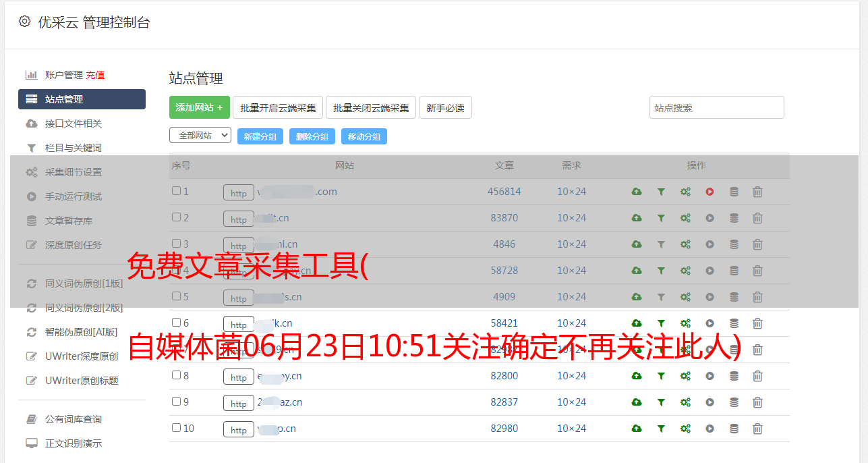
Task: Tick the checkbox for row 1
Action: tap(176, 191)
